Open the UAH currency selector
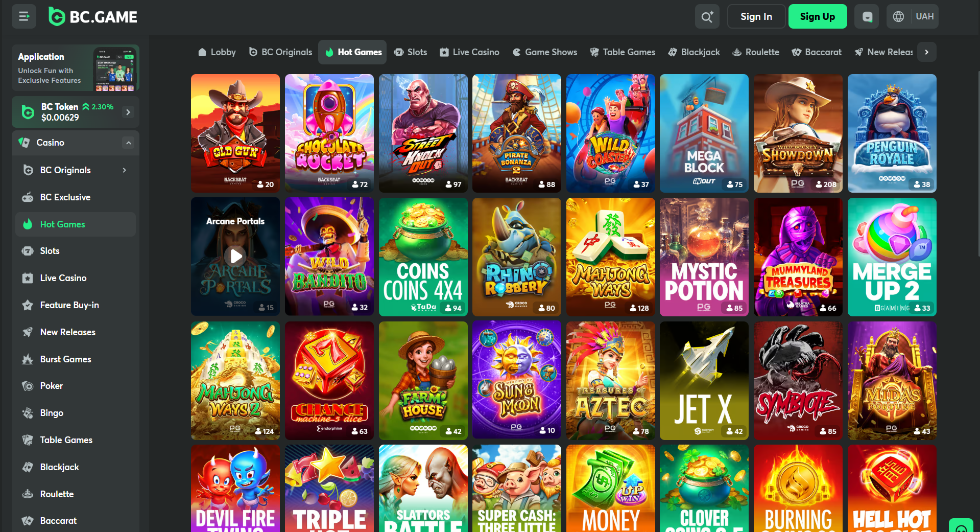The height and width of the screenshot is (532, 980). coord(924,16)
